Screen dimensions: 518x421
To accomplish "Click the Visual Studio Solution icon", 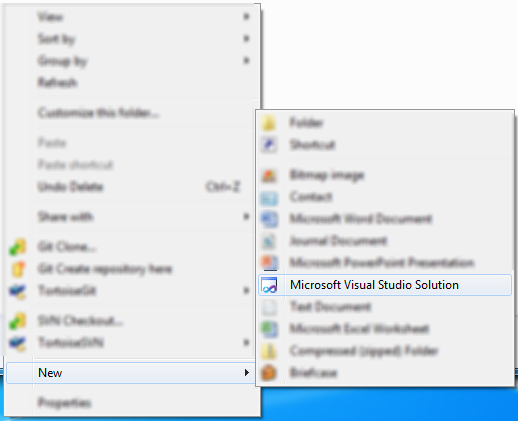I will 269,285.
